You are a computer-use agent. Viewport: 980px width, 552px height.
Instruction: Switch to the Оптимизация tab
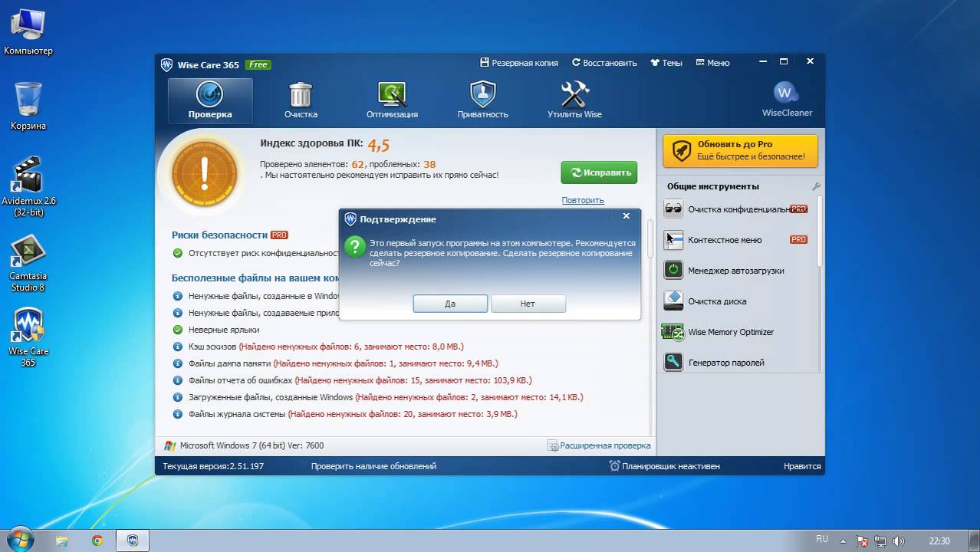pos(392,100)
